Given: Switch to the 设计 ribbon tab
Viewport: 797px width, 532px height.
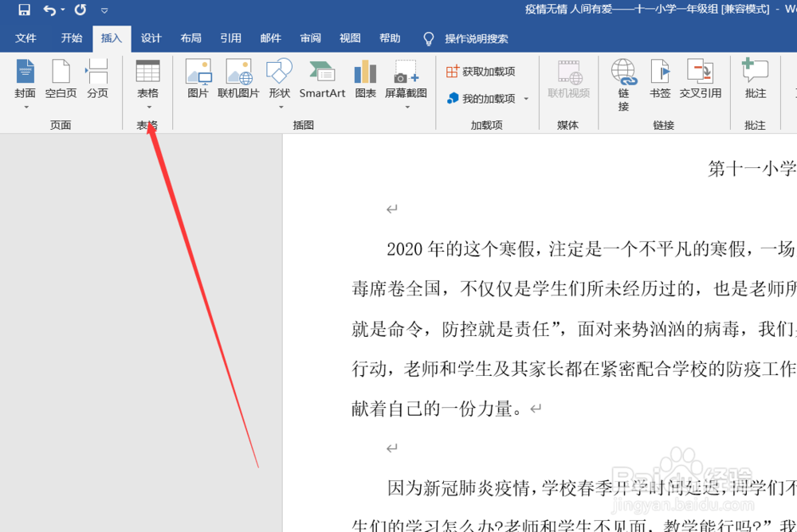Looking at the screenshot, I should click(151, 37).
